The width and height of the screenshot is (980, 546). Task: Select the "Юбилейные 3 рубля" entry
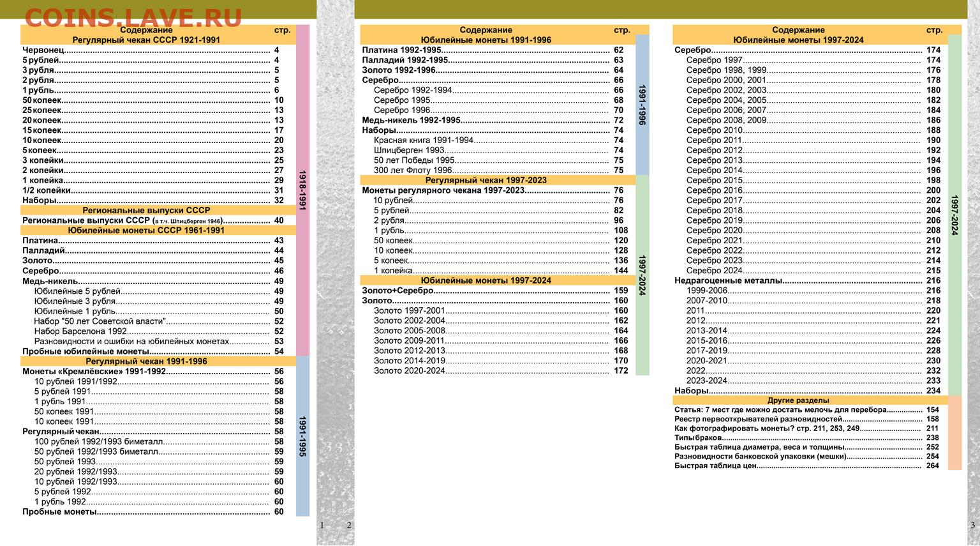coord(158,301)
